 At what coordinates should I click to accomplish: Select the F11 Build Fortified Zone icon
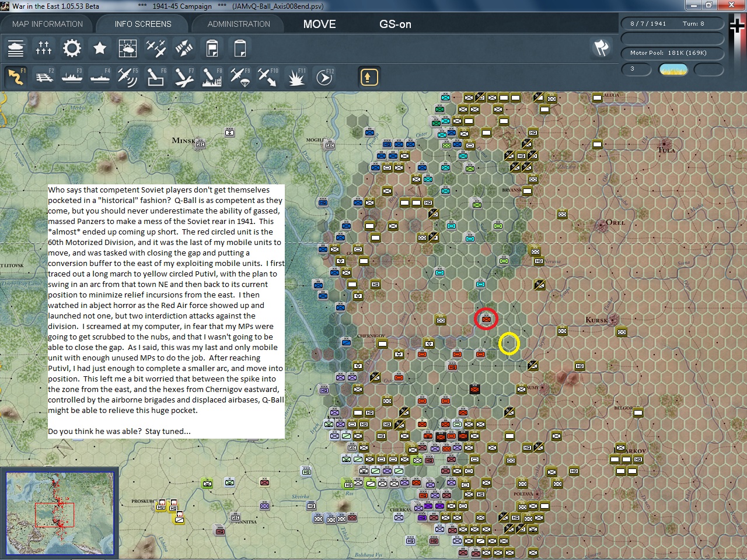pyautogui.click(x=296, y=77)
